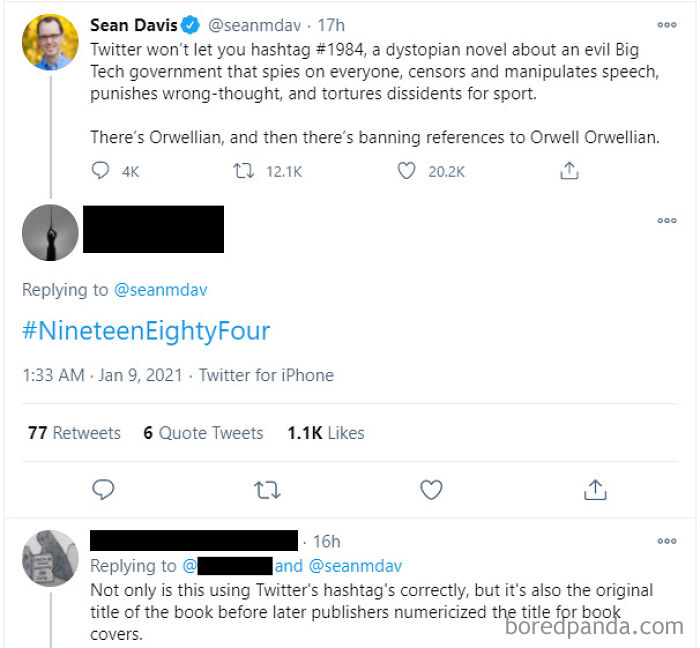View the 6 Quote Tweets list
Screen dimensions: 700x648
tap(203, 433)
